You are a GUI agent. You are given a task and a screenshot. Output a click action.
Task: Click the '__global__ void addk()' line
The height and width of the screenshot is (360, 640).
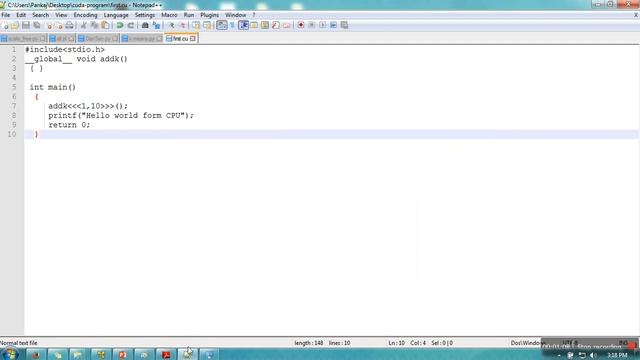point(76,59)
